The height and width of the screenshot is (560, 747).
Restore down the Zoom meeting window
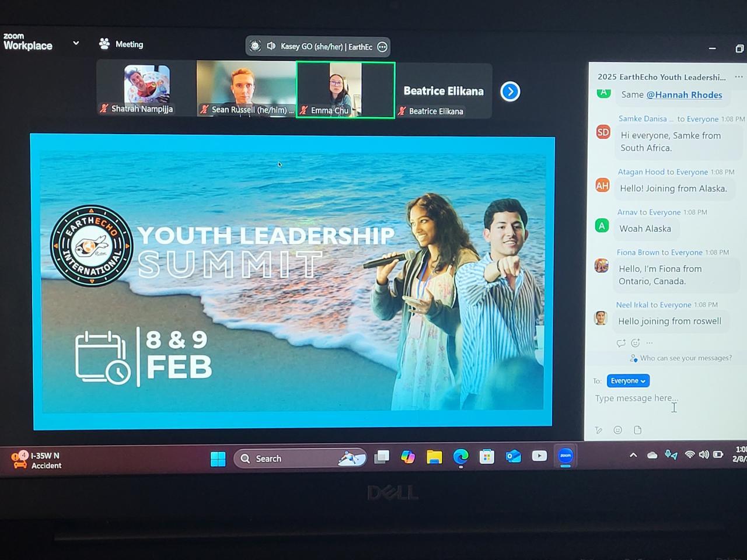point(739,48)
